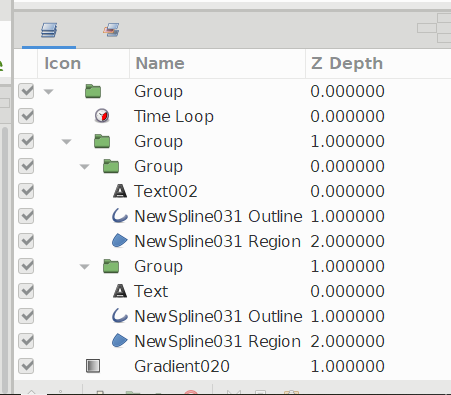Select the Text002 layer name
This screenshot has width=451, height=395.
tap(166, 191)
